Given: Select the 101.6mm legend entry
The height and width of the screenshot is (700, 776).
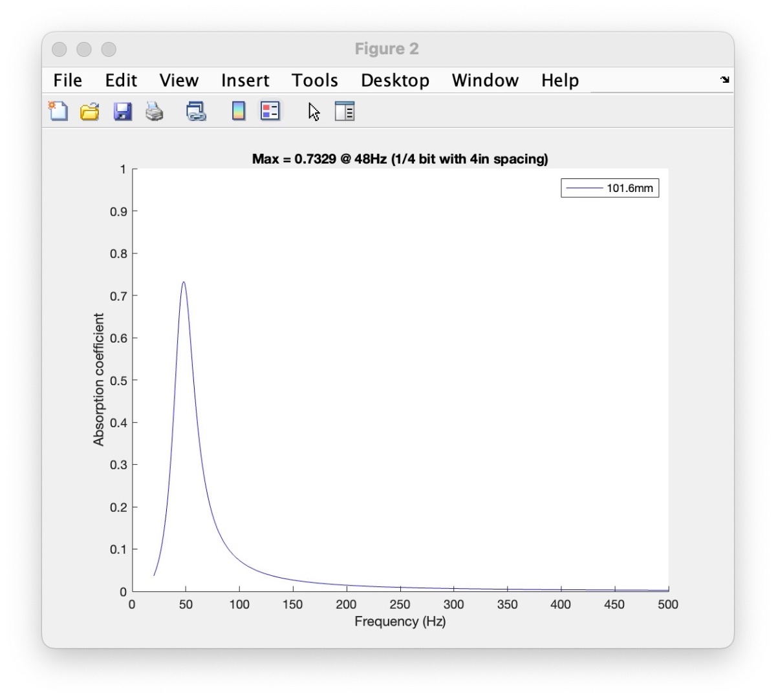Looking at the screenshot, I should (x=629, y=189).
